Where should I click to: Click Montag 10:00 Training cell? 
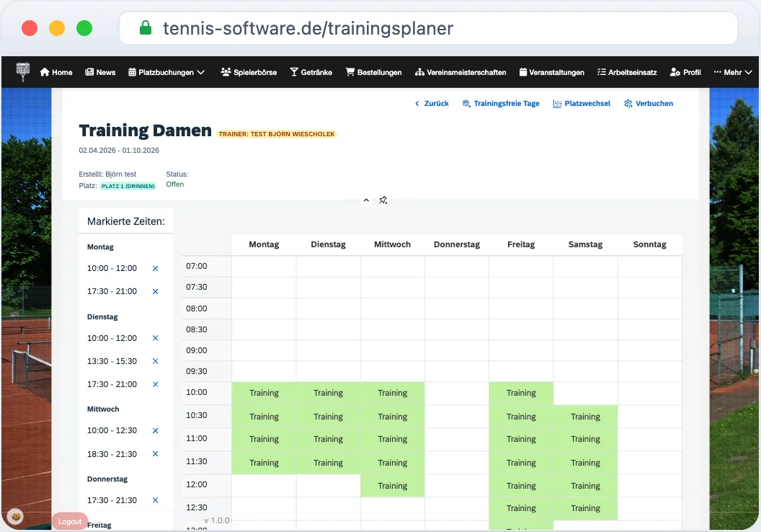point(264,393)
